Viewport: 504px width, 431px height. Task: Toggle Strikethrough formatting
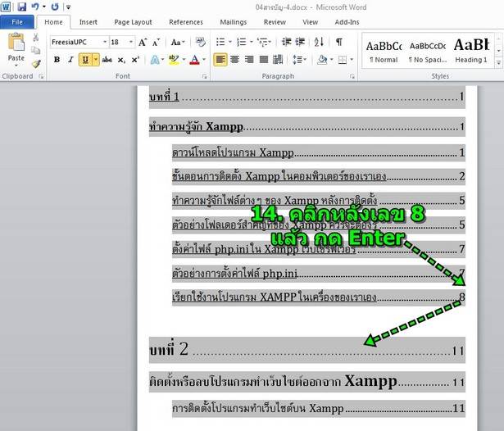tap(107, 60)
